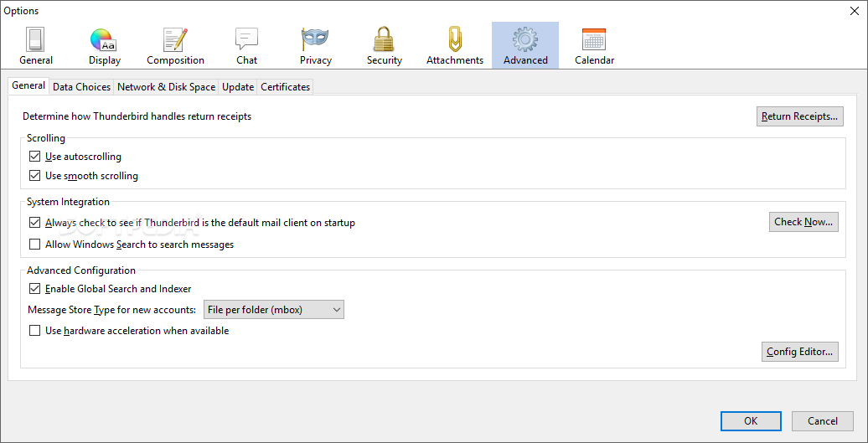Select the Advanced gear category

click(x=525, y=46)
